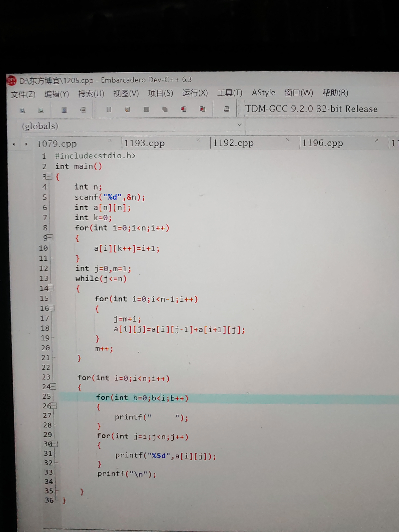This screenshot has height=532, width=399.
Task: Open the 编辑(Y) menu
Action: tap(57, 94)
